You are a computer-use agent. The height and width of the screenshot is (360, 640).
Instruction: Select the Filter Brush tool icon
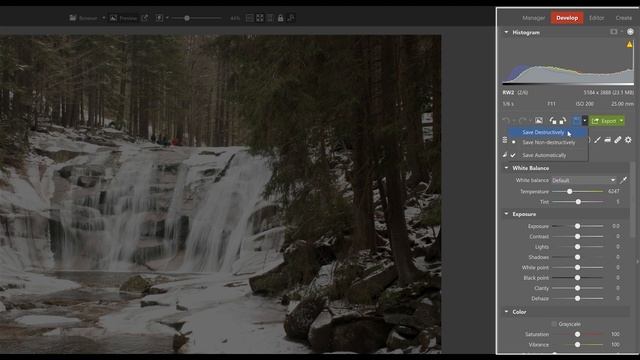pyautogui.click(x=598, y=140)
